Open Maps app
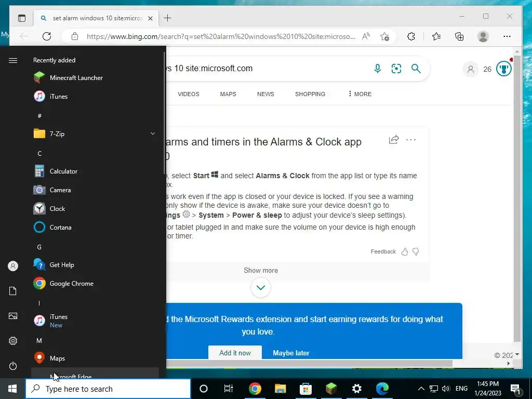Screen dimensions: 532x399 click(x=95, y=358)
